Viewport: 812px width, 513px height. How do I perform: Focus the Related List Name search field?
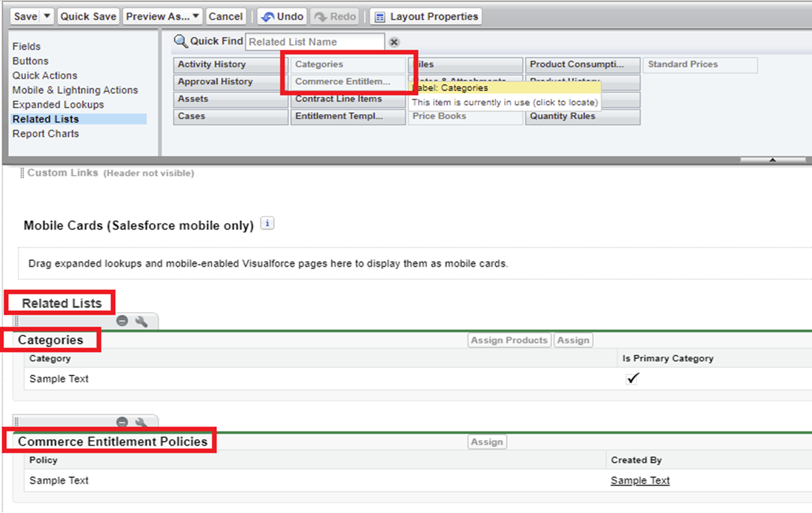(x=314, y=42)
